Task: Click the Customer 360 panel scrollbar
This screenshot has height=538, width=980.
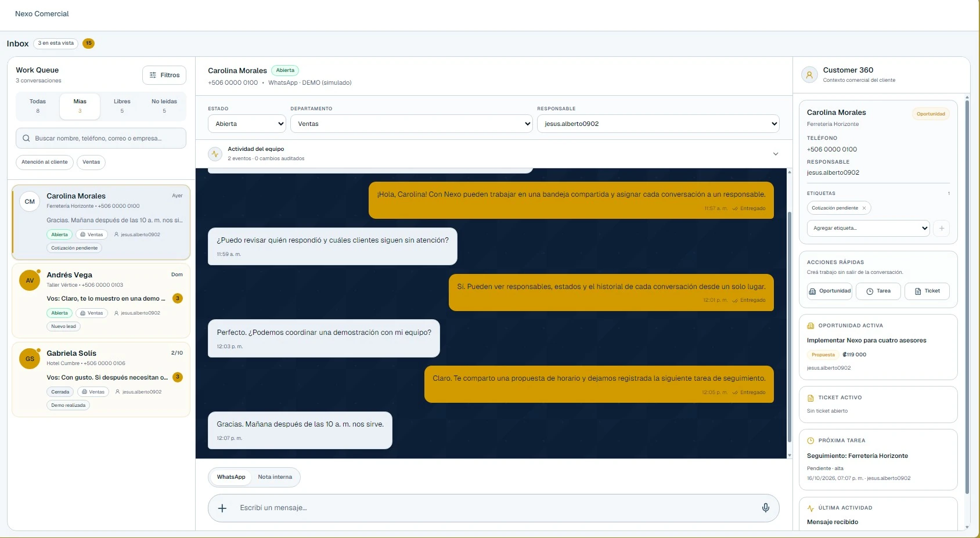Action: (x=967, y=297)
